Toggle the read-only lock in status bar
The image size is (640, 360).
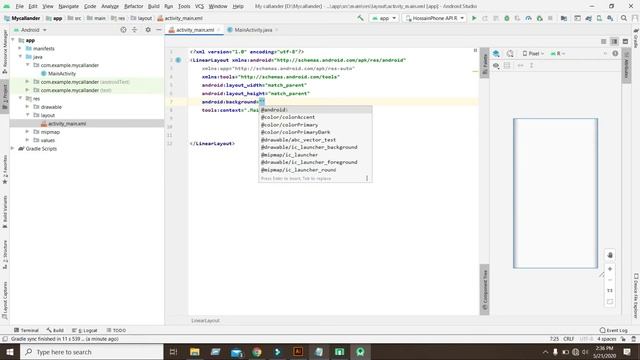623,339
